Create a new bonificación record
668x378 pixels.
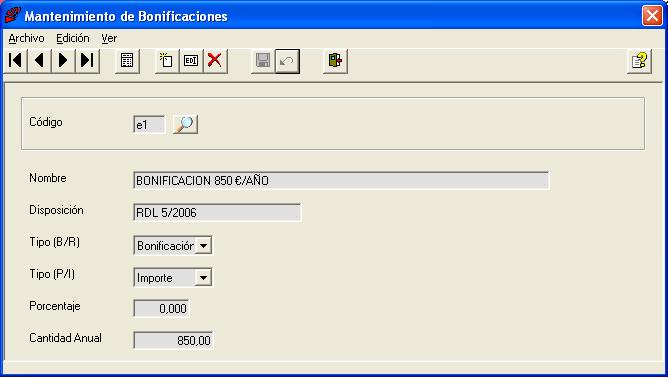[x=167, y=61]
